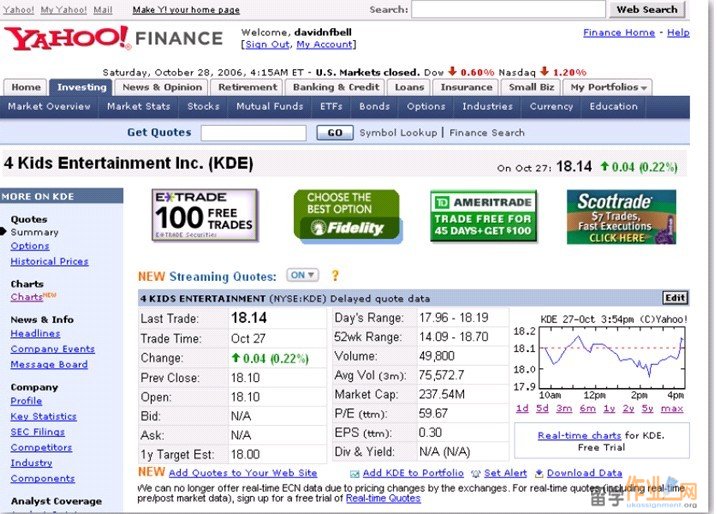
Task: Select the 1y chart range link
Action: coord(609,408)
